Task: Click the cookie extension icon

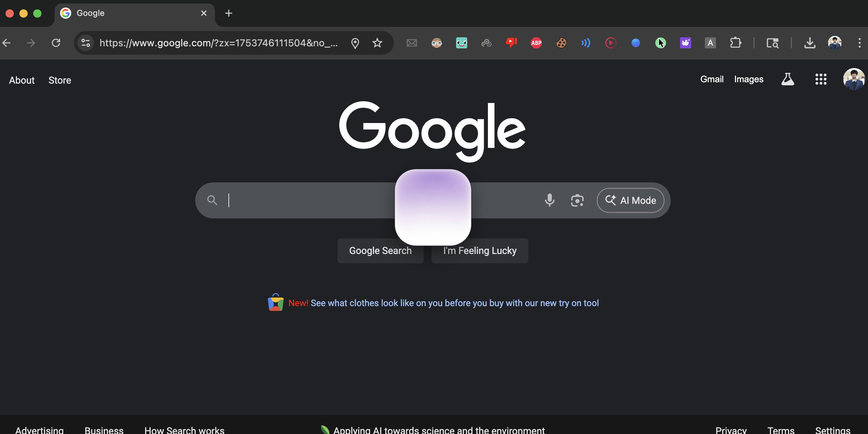Action: (561, 43)
